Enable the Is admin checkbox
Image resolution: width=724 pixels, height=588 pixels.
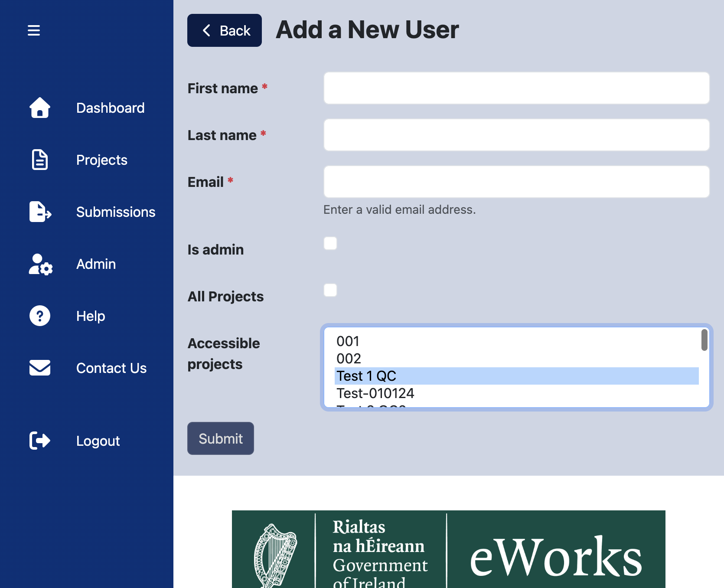[x=330, y=243]
